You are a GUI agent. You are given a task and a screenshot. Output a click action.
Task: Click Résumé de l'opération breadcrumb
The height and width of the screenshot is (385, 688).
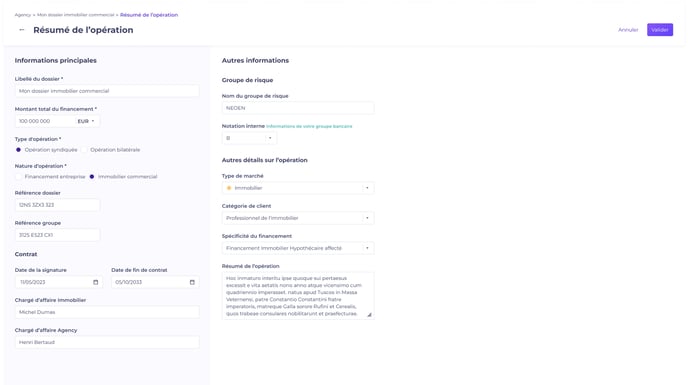(149, 15)
